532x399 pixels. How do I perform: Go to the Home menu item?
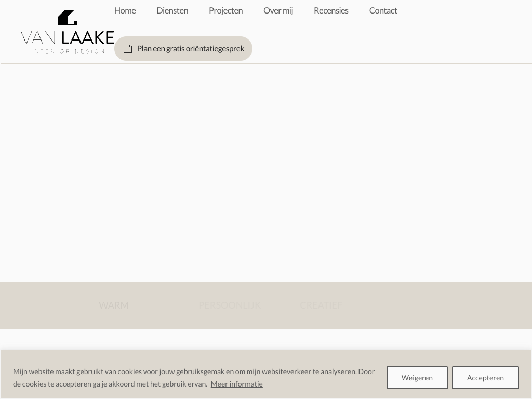pyautogui.click(x=125, y=10)
